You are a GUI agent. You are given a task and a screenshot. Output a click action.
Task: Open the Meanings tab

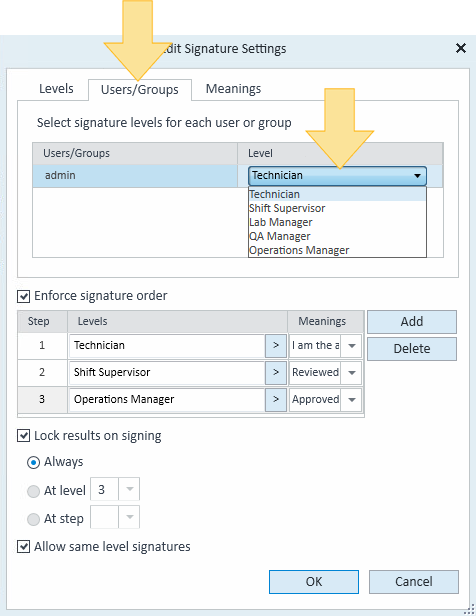click(x=233, y=89)
